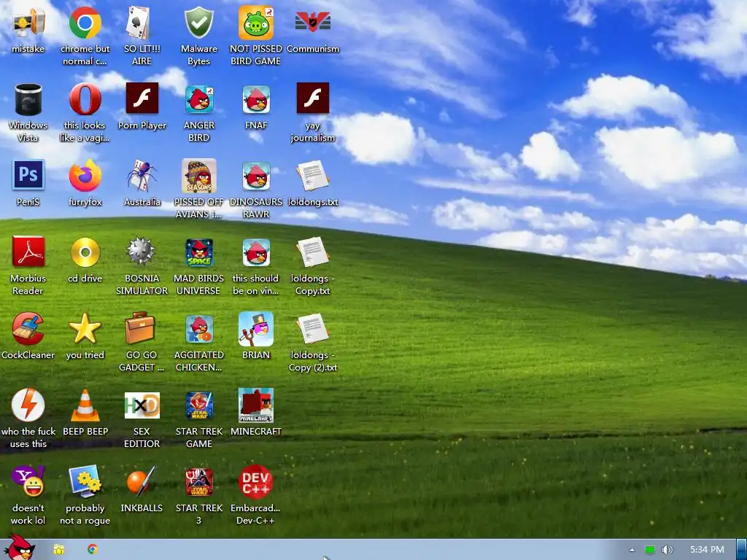
Task: Launch 'chrome but normal c...' Chrome icon
Action: tap(85, 23)
